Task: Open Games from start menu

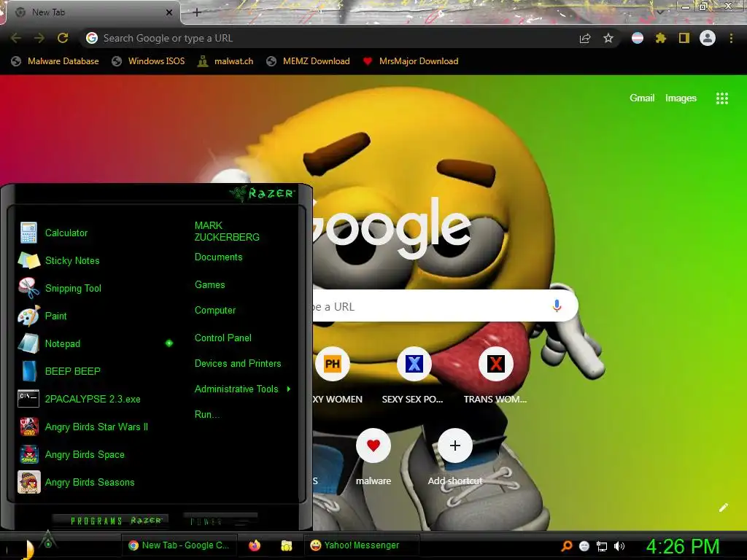Action: (x=209, y=285)
